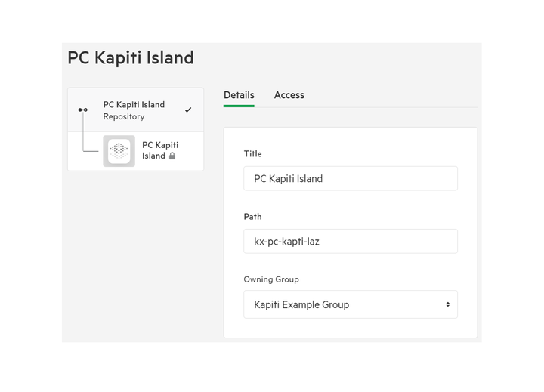Select the PC Kapiti Island Repository row
544x392 pixels.
(x=136, y=110)
